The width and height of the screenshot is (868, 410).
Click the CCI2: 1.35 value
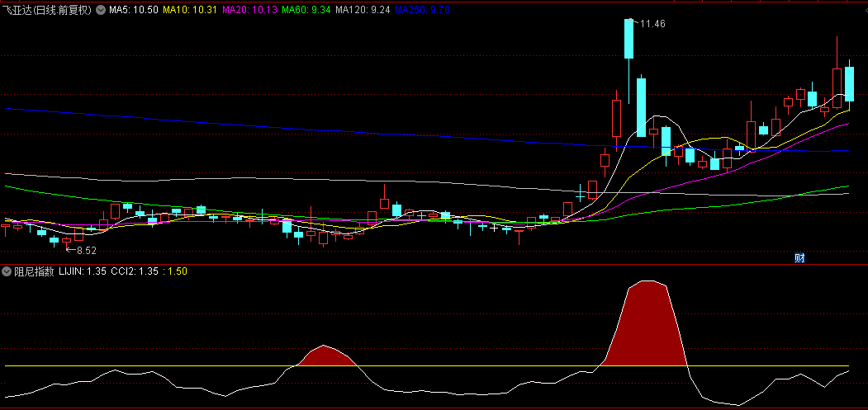(135, 271)
